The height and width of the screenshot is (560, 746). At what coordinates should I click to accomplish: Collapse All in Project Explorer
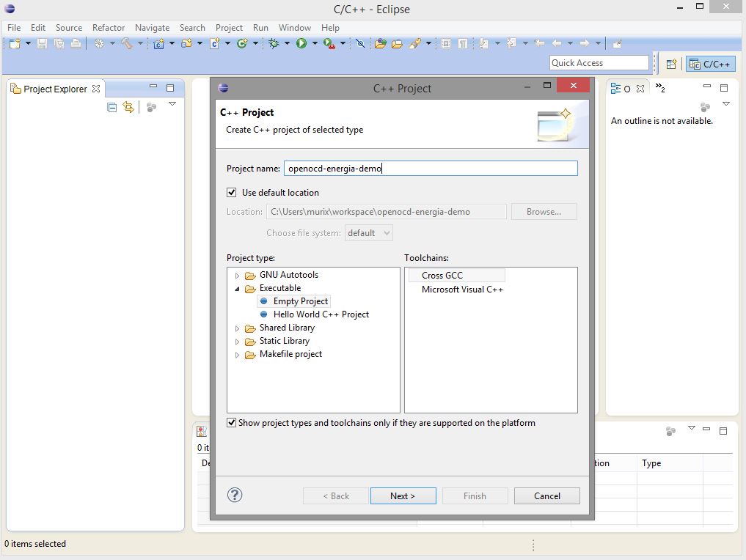click(x=111, y=108)
